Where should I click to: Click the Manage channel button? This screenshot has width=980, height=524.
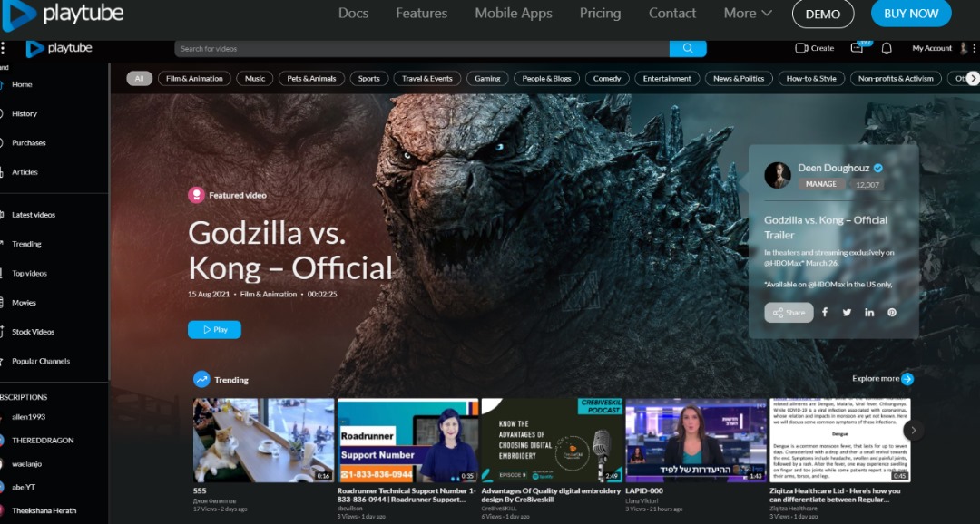click(x=821, y=184)
